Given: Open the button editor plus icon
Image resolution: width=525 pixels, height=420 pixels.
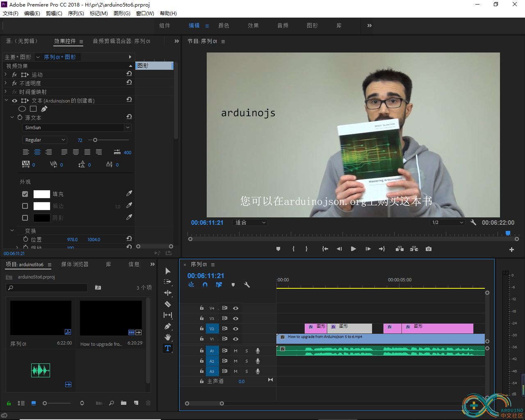Looking at the screenshot, I should pos(511,249).
